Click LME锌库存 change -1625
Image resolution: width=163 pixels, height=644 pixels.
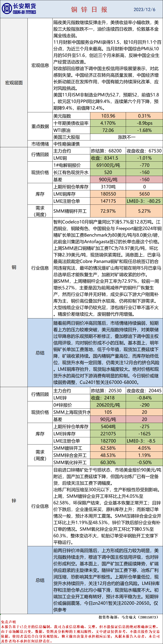click(x=144, y=434)
